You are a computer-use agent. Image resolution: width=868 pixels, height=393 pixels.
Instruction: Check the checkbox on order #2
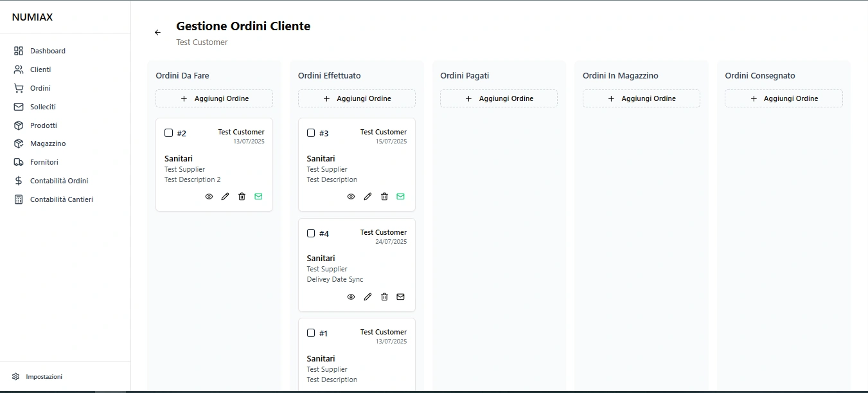click(168, 133)
